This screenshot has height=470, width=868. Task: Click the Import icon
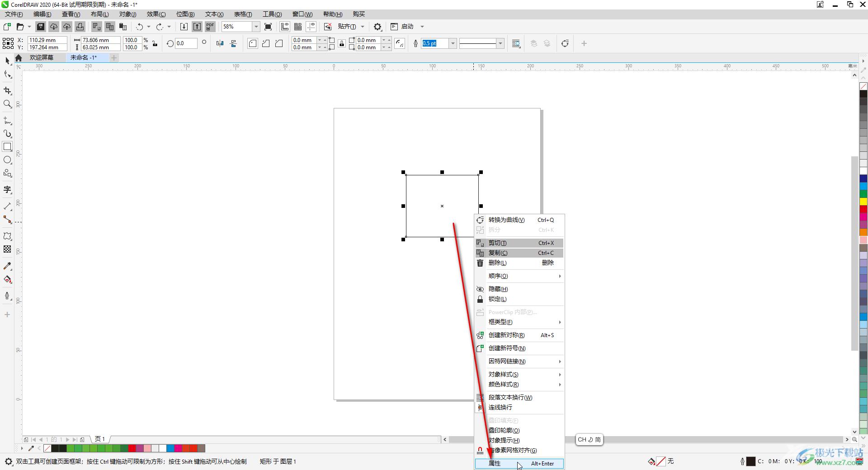(x=184, y=27)
